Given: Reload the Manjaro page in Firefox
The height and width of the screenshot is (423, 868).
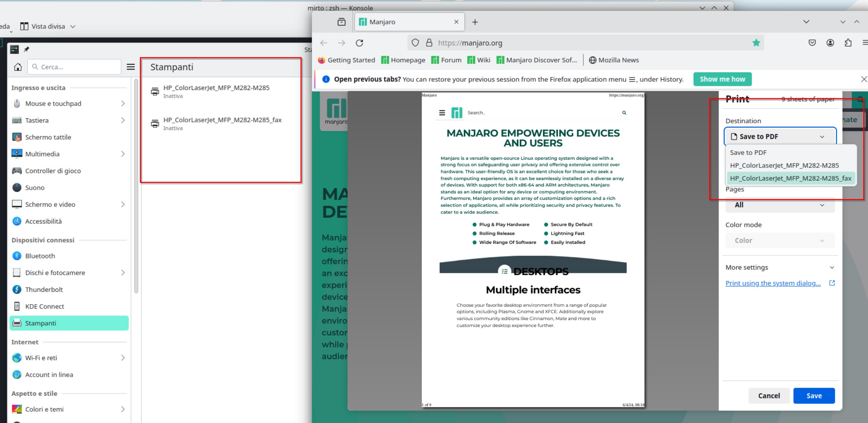Looking at the screenshot, I should click(359, 43).
